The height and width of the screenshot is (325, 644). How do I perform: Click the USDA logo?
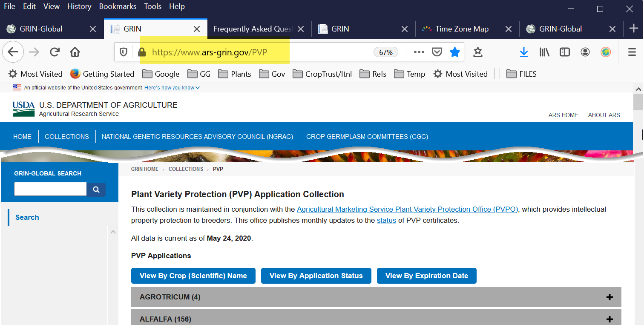point(23,109)
